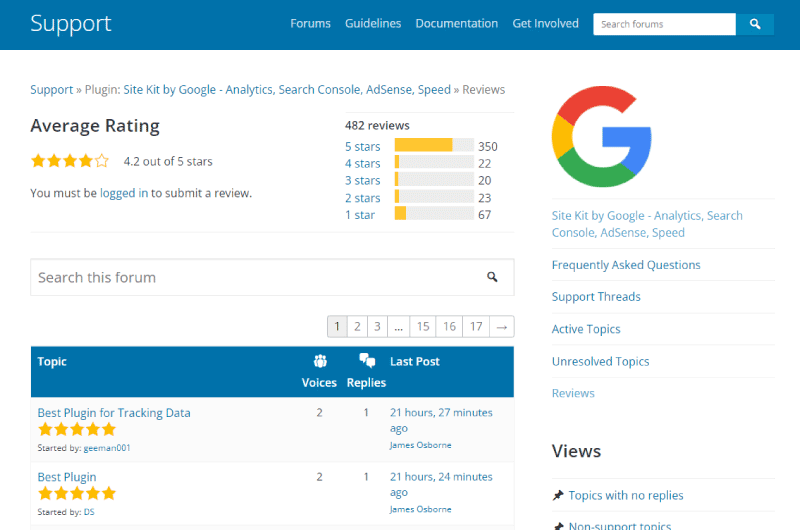Focus the Search forums input field
This screenshot has height=530, width=800.
point(664,24)
